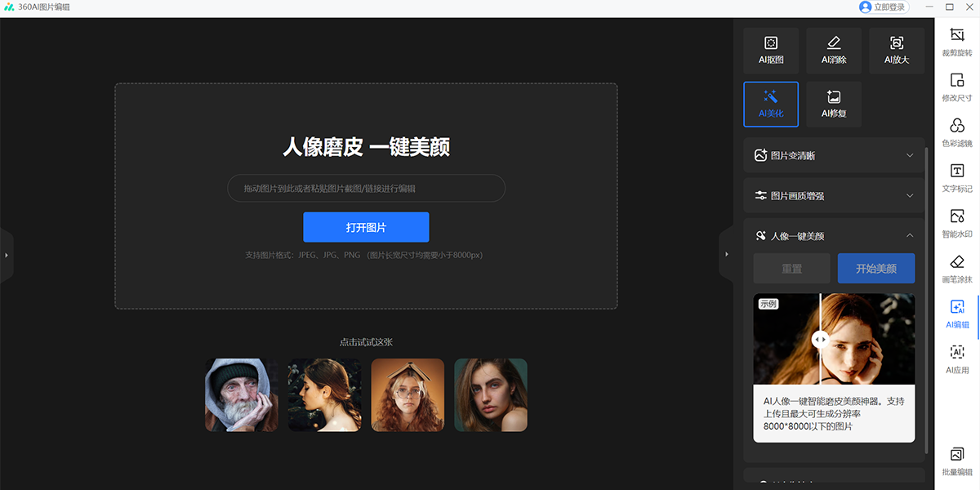
Task: Expand the 图片画质增强 section
Action: [x=833, y=195]
